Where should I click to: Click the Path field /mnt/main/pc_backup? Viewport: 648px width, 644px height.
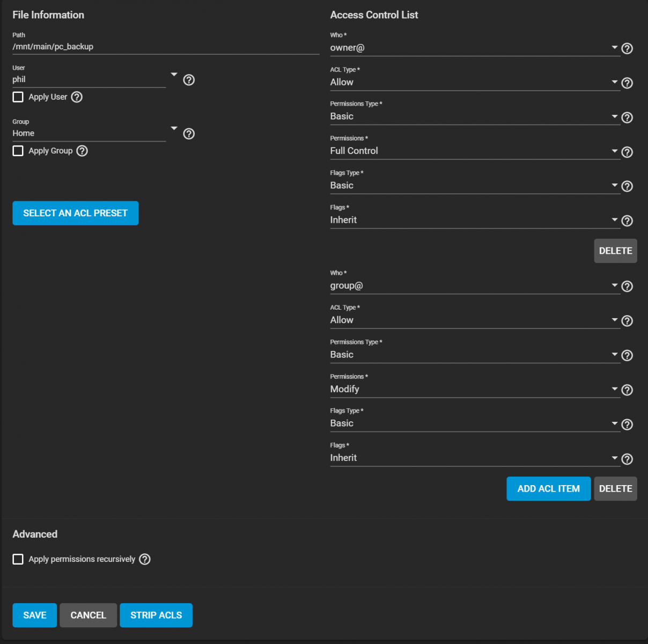pyautogui.click(x=166, y=47)
